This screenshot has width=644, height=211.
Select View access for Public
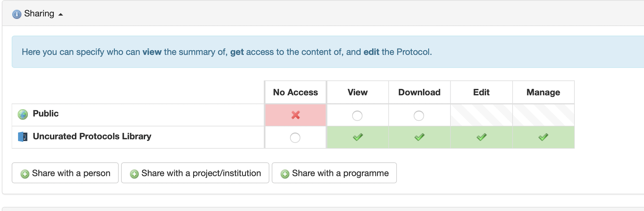coord(357,116)
